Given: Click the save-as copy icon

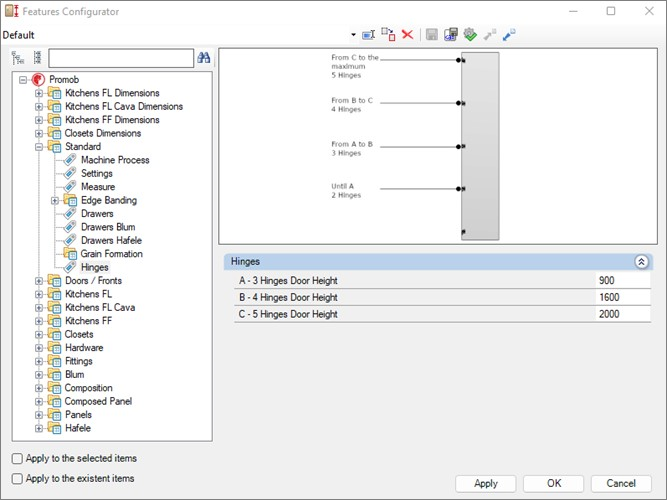Looking at the screenshot, I should point(450,34).
